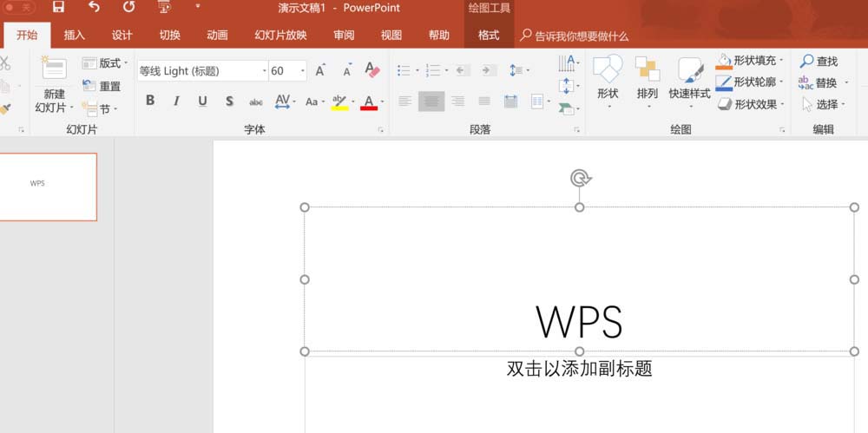The height and width of the screenshot is (433, 868).
Task: Toggle bold formatting
Action: 150,101
